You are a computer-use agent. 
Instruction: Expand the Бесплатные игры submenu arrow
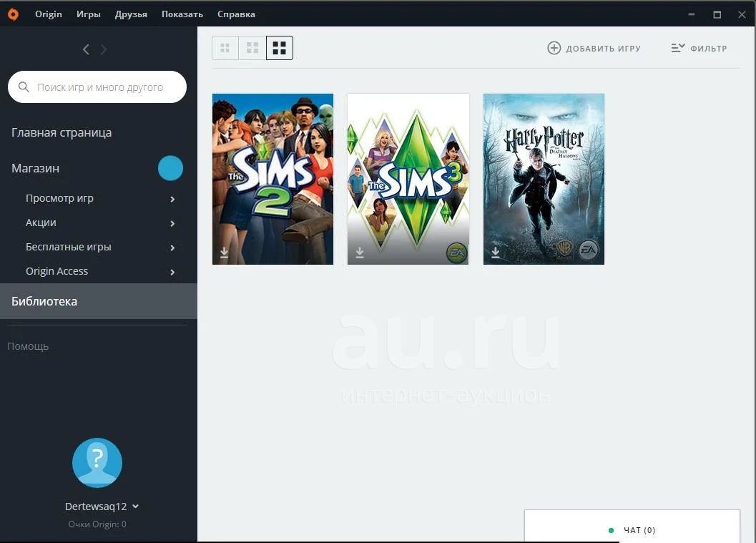click(172, 248)
